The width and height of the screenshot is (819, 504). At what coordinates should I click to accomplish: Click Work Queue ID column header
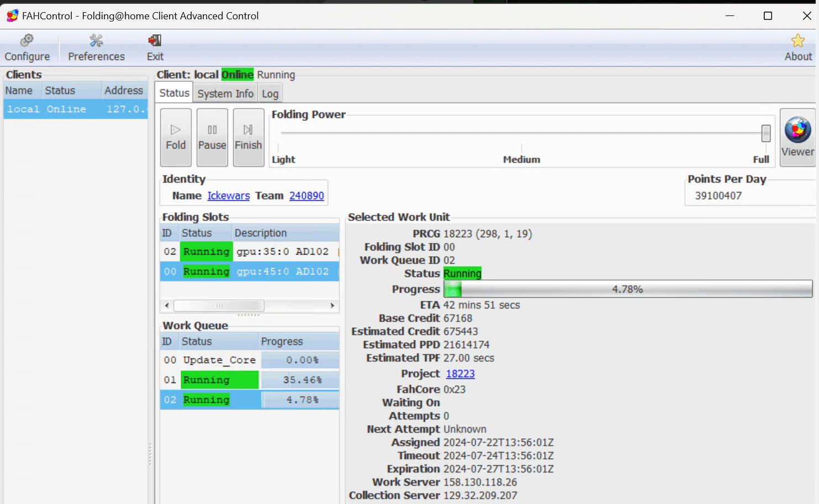pos(169,341)
